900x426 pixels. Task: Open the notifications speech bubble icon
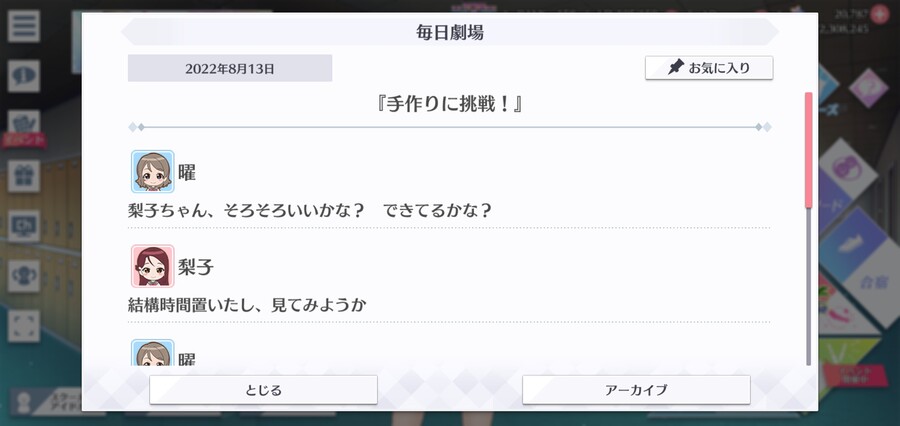click(24, 76)
